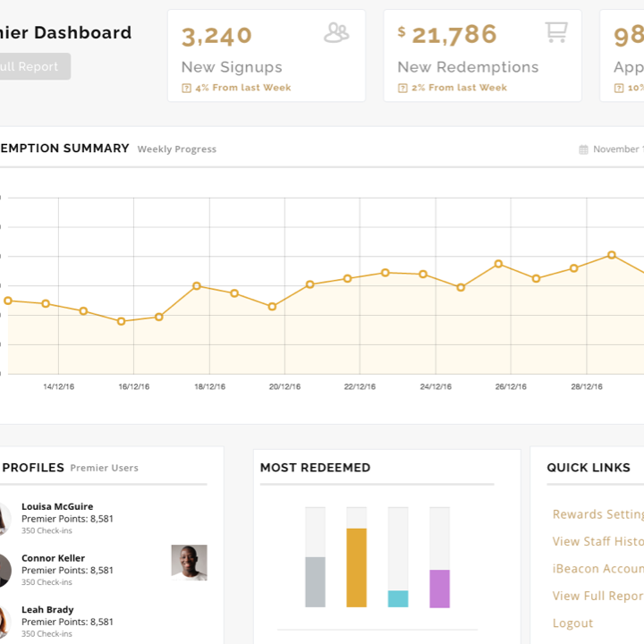Open the Rewards Settings quick link
644x644 pixels.
(x=597, y=514)
